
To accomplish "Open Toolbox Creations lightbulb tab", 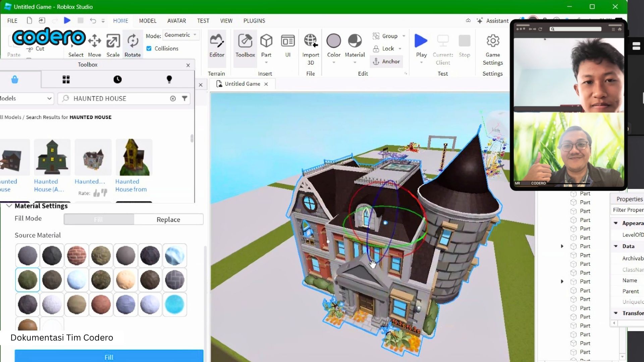I will [x=169, y=79].
